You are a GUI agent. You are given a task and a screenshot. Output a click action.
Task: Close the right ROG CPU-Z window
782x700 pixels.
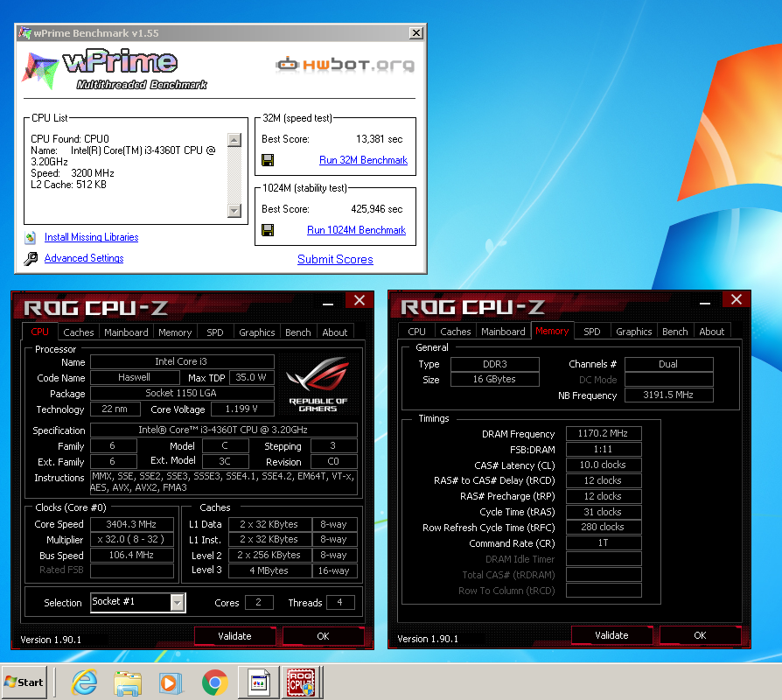[x=737, y=299]
